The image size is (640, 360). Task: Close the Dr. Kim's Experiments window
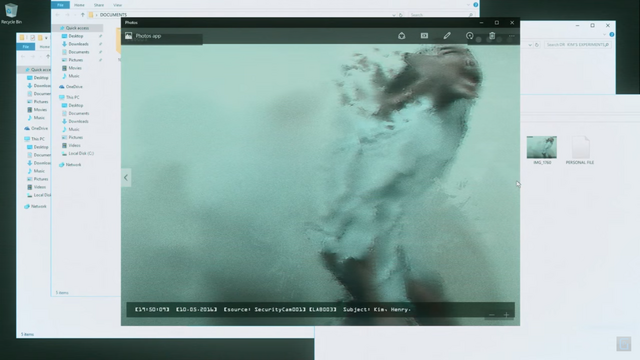[x=608, y=25]
